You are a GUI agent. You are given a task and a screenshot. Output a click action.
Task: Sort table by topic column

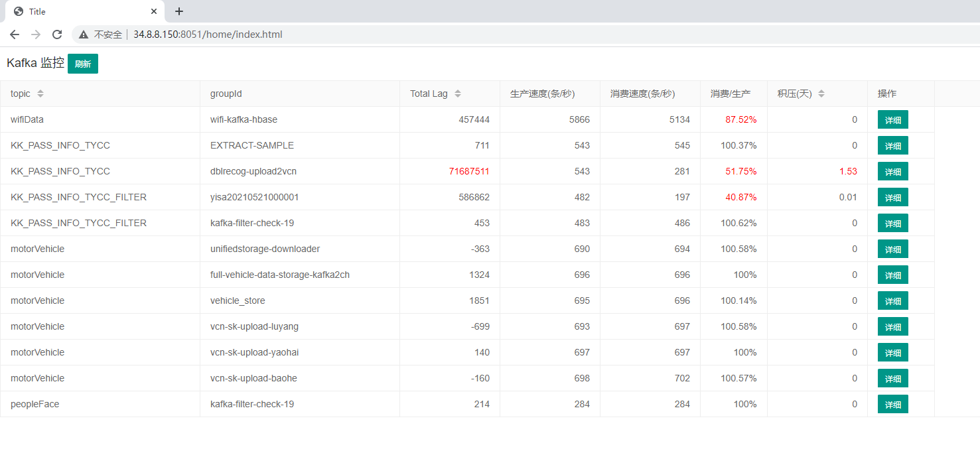40,94
